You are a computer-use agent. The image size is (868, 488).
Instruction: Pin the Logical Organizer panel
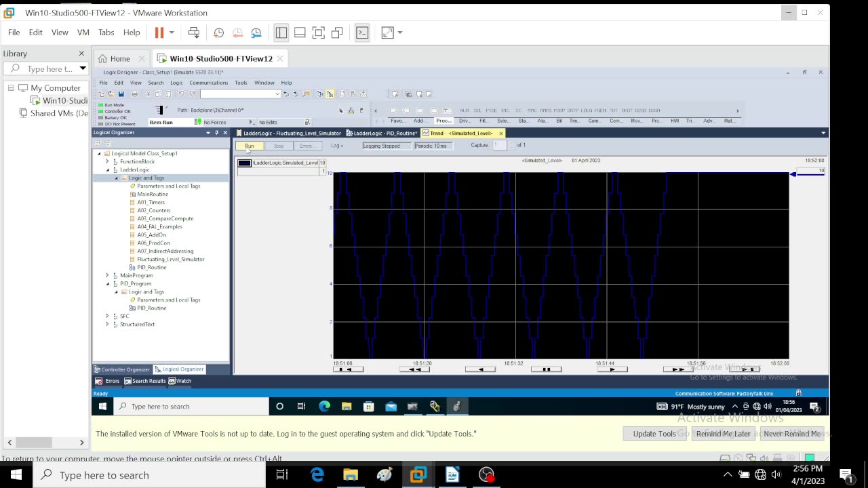pos(216,133)
